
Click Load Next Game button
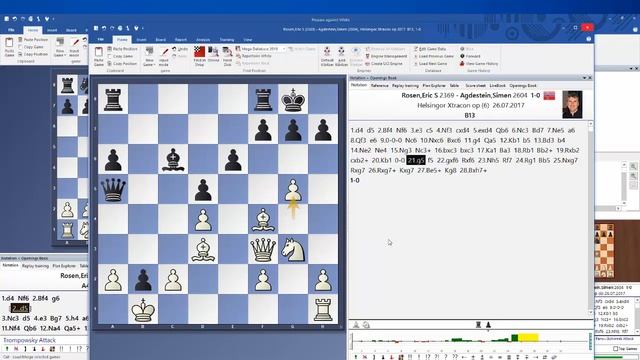point(430,64)
